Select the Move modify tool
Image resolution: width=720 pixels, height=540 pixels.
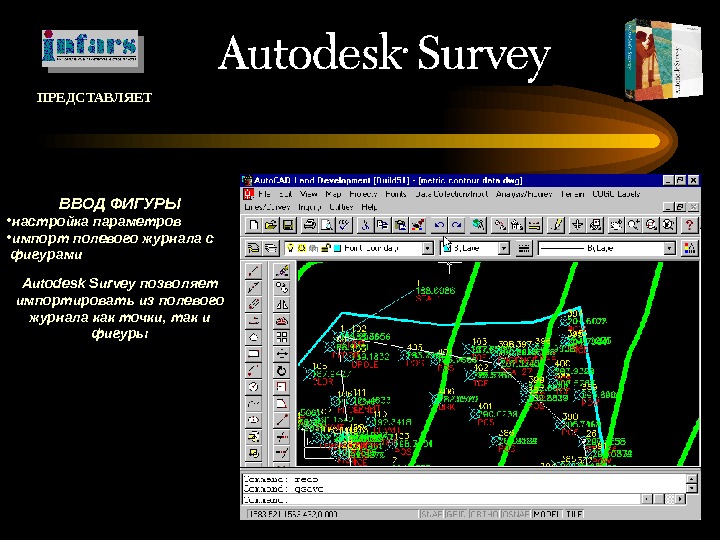(281, 354)
